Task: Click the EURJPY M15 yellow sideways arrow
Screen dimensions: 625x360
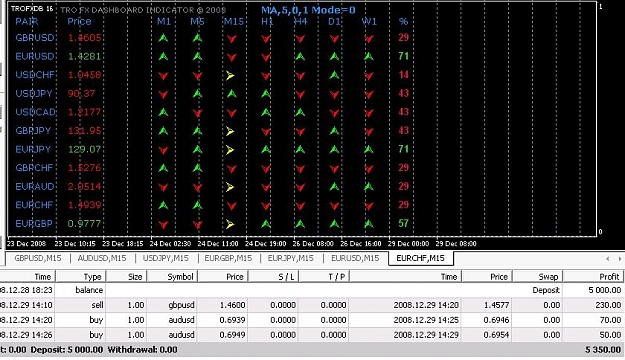Action: click(230, 150)
